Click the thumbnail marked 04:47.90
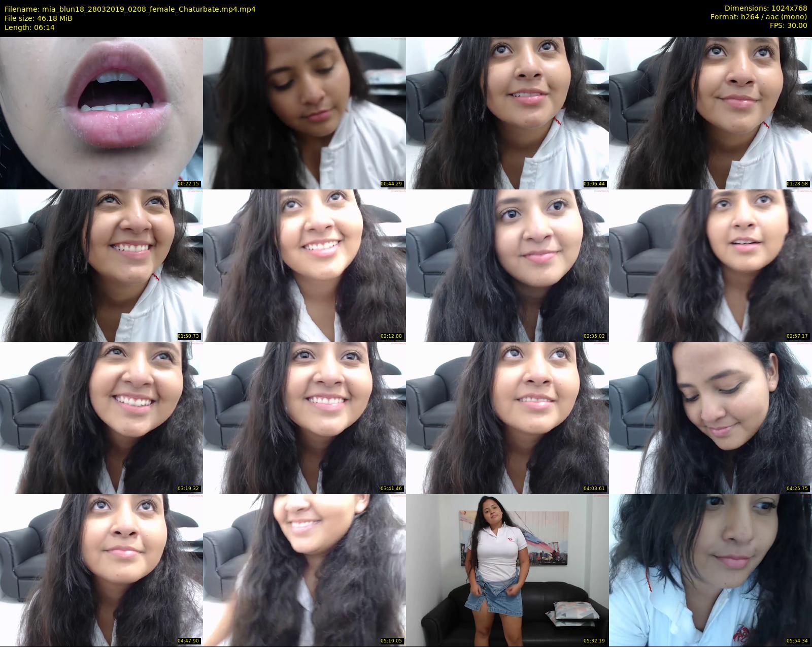 [101, 570]
